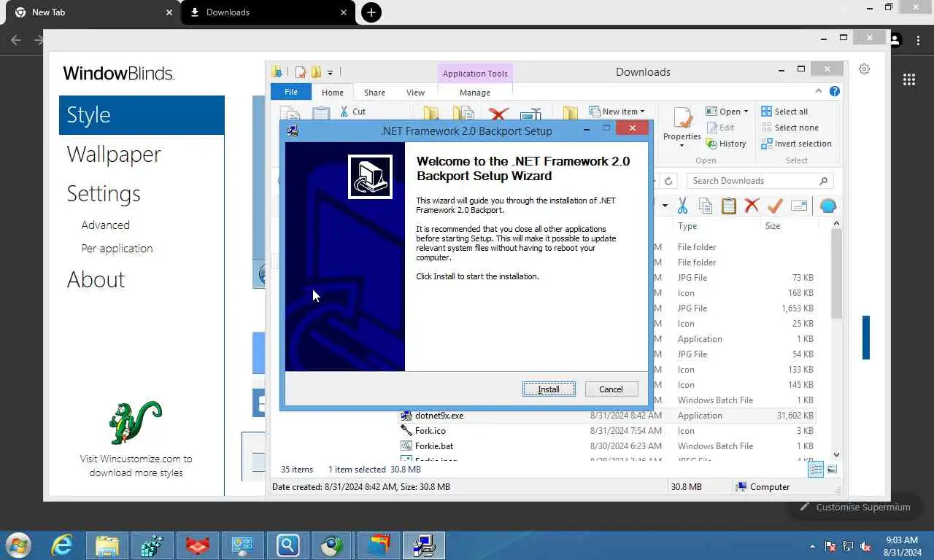Click the quick access new folder icon

[316, 71]
